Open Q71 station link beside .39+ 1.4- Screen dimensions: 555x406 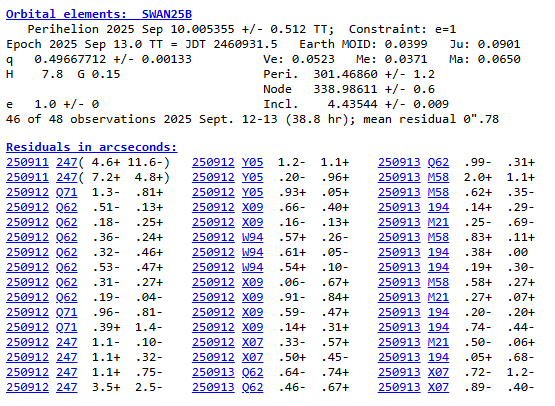67,327
